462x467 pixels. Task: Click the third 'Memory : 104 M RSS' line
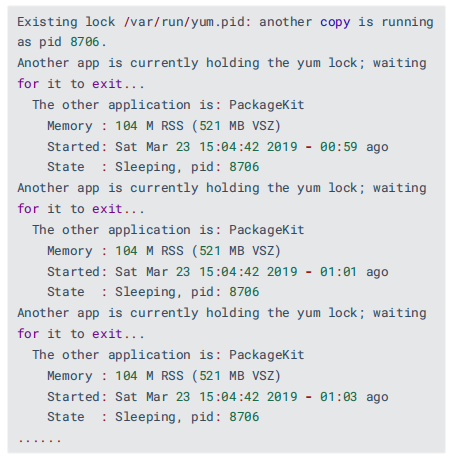pos(164,376)
